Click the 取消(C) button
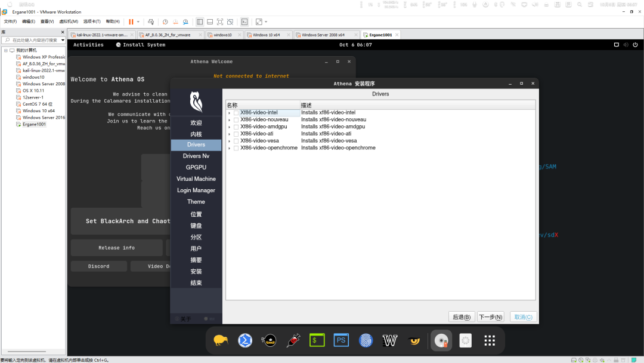 524,317
